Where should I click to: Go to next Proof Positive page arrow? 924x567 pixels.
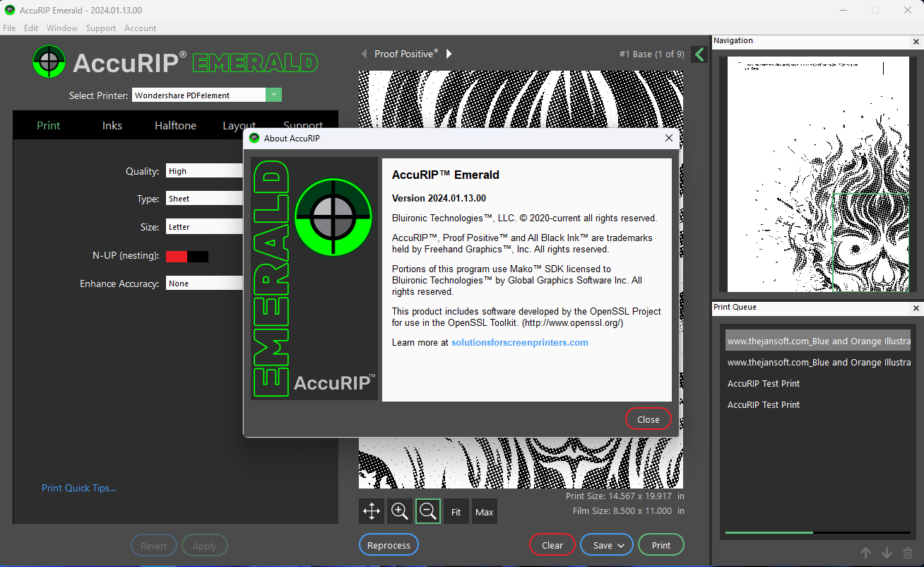[x=449, y=54]
